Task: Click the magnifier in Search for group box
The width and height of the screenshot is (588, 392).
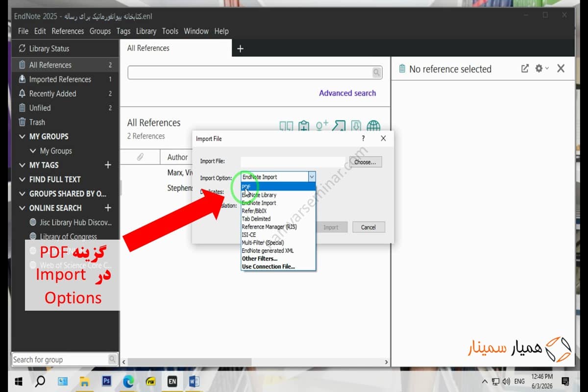Action: pyautogui.click(x=112, y=359)
